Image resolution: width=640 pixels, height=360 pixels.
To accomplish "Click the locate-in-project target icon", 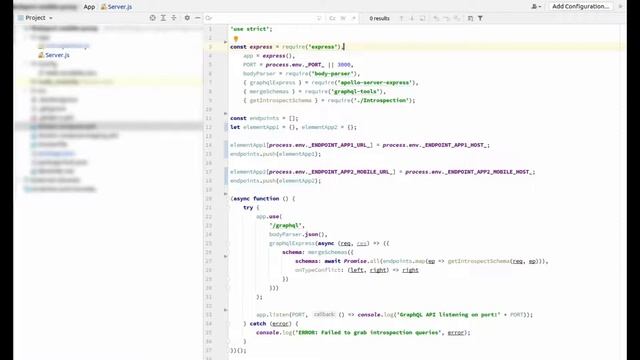I will (153, 18).
